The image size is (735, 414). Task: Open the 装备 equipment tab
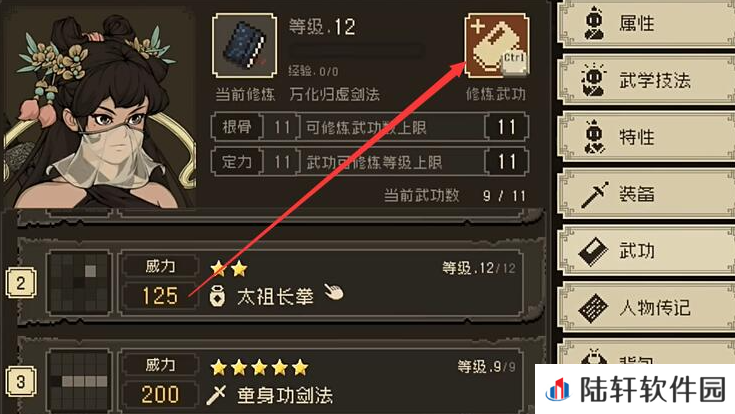point(647,194)
